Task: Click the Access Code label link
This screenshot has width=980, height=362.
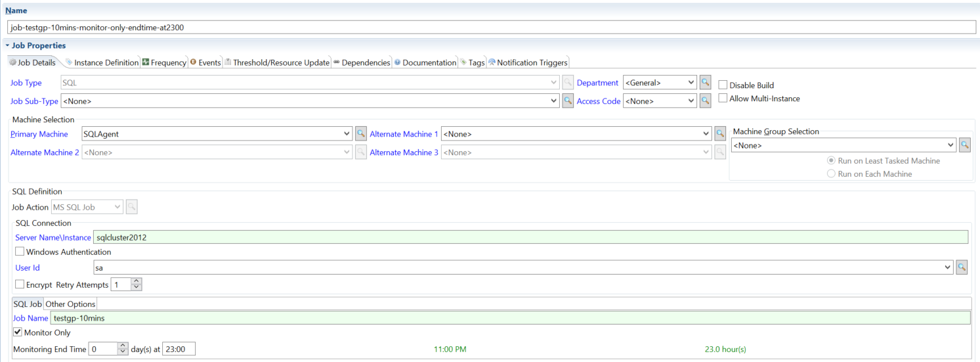Action: (x=599, y=101)
